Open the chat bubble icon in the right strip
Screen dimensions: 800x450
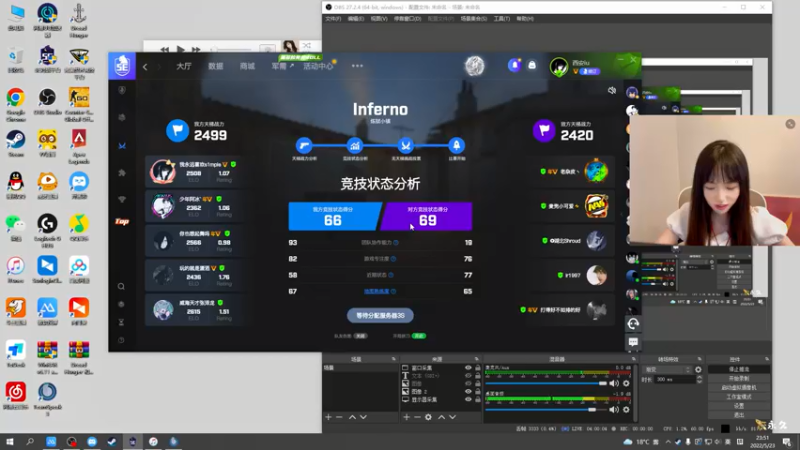point(633,342)
